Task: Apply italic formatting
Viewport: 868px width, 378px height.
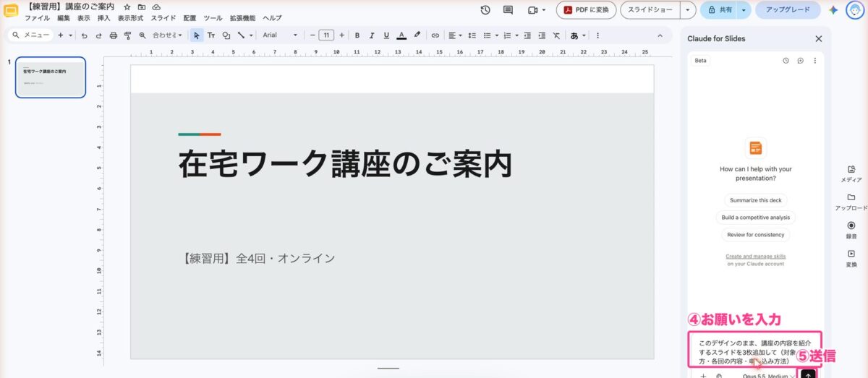Action: tap(372, 35)
